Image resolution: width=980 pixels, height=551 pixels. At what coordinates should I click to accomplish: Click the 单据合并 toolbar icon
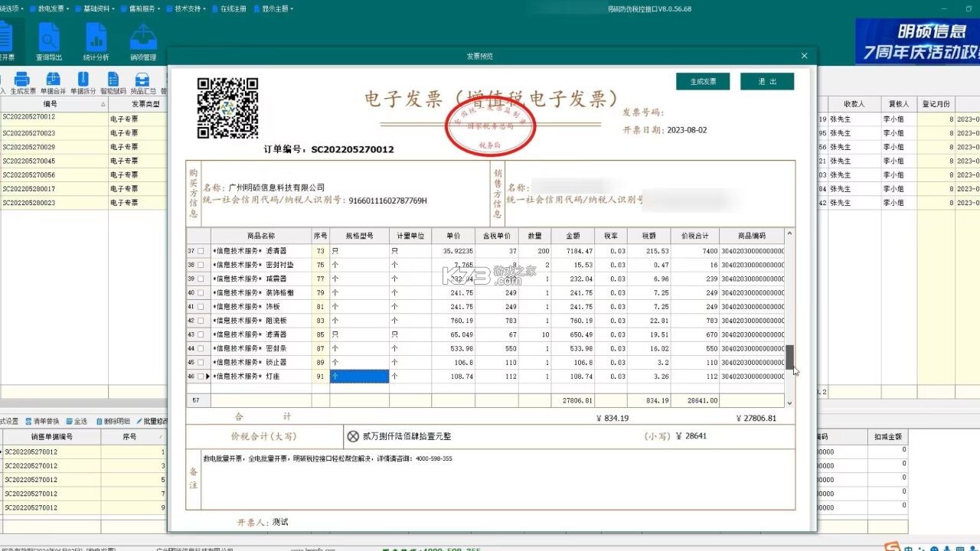pyautogui.click(x=53, y=79)
